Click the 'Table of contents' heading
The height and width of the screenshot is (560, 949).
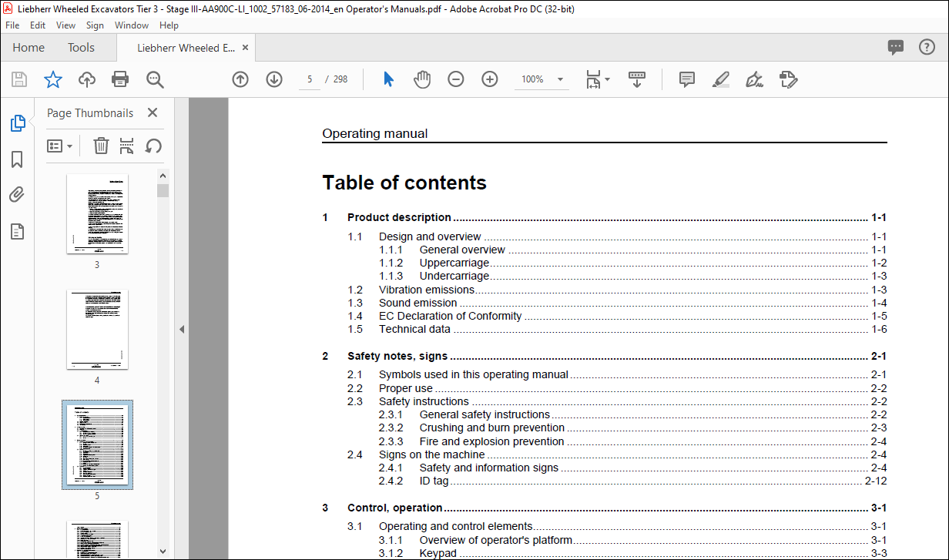click(x=404, y=183)
